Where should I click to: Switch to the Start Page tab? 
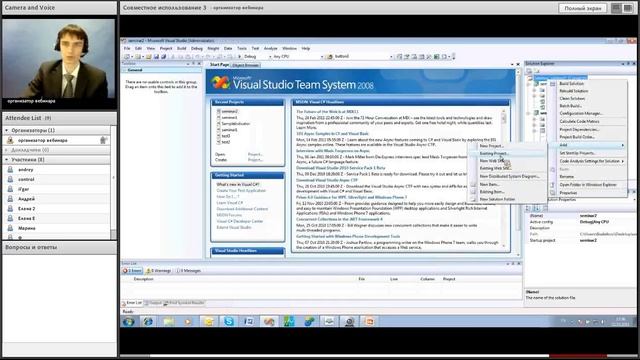tap(219, 65)
